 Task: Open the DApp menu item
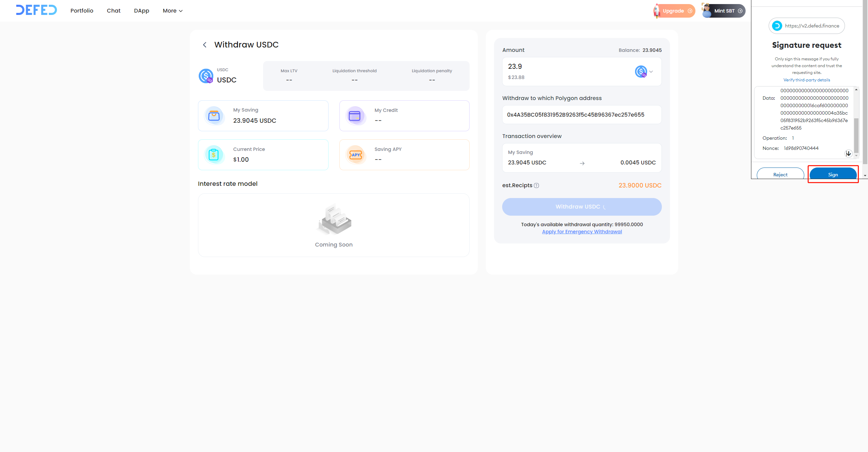[x=141, y=11]
